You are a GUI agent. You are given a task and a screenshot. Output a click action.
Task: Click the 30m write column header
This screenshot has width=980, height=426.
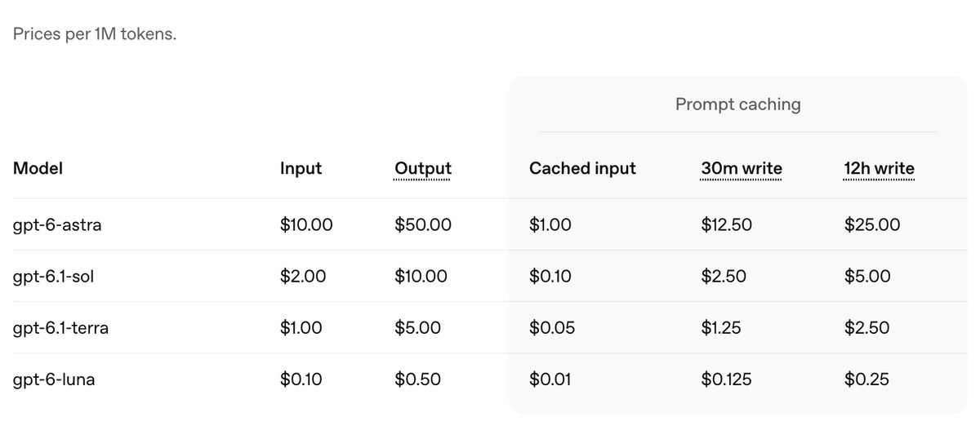742,168
